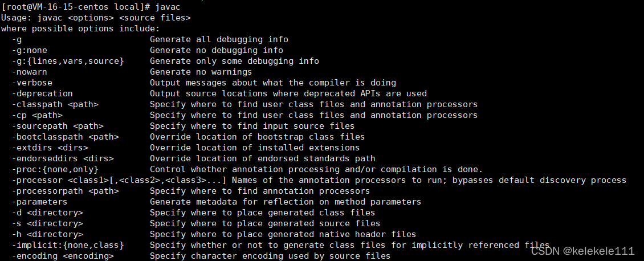This screenshot has width=644, height=261.
Task: Click the -sourcepath <path> option
Action: tap(58, 126)
